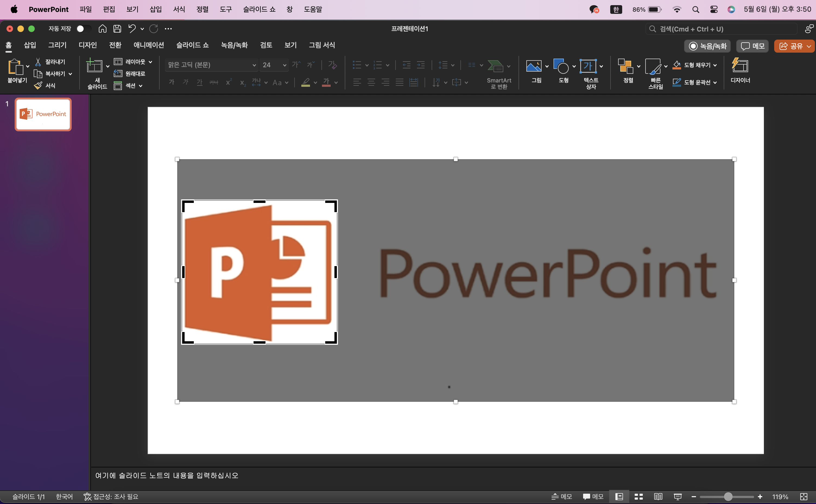Image resolution: width=816 pixels, height=504 pixels.
Task: Start slide show from status bar icon
Action: coord(678,497)
